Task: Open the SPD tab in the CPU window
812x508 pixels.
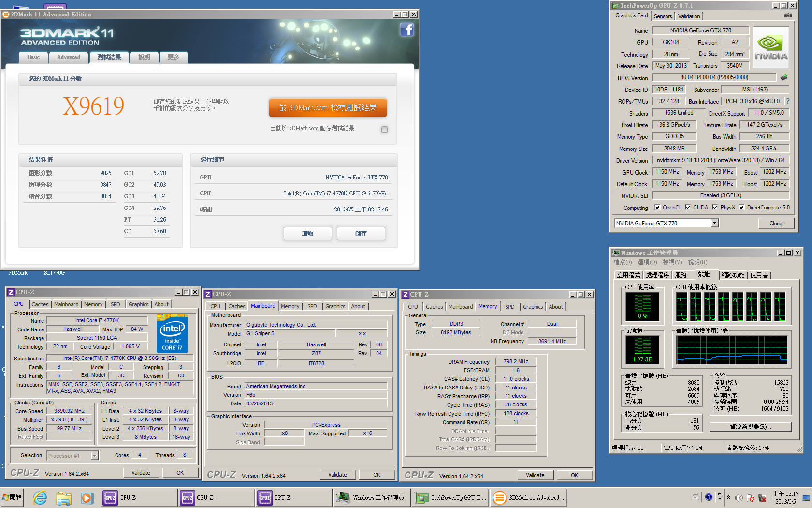Action: coord(115,304)
